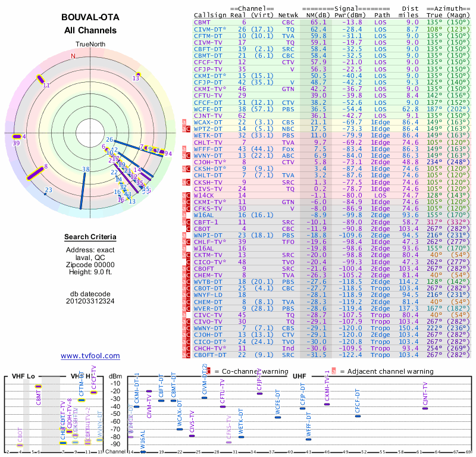The image size is (476, 457).
Task: Click the TrueNorth label above the radar plot
Action: click(90, 45)
